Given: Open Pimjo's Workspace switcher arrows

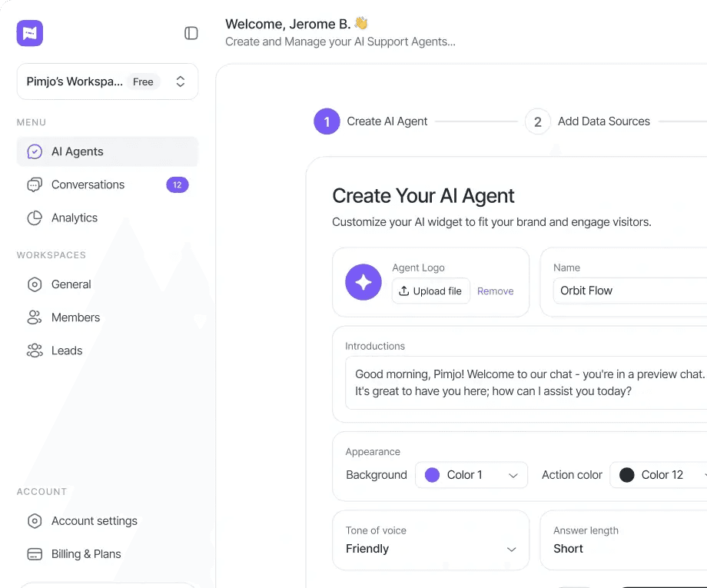Looking at the screenshot, I should coord(181,81).
